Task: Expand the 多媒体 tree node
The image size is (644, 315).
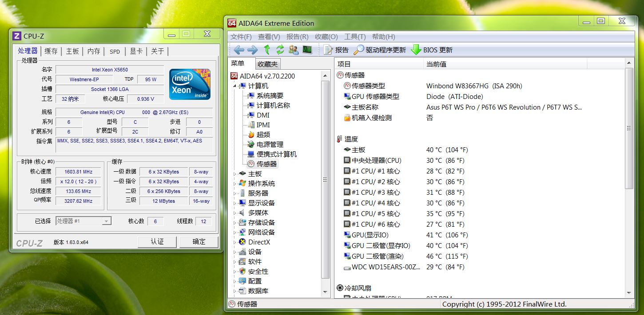Action: coord(235,213)
